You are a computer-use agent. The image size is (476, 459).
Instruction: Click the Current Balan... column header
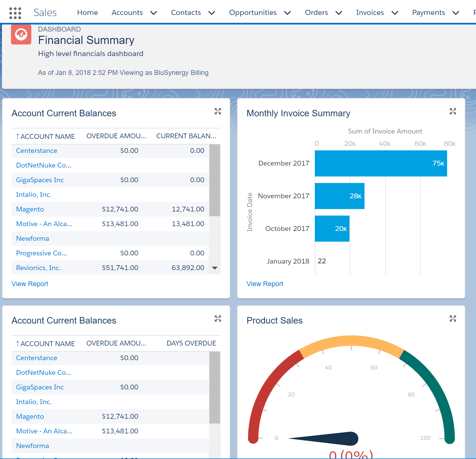click(186, 136)
